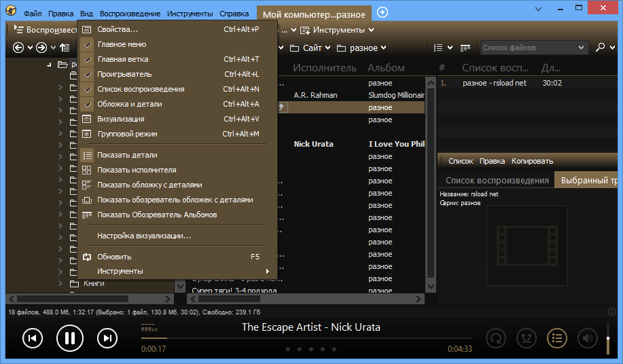623x364 pixels.
Task: Expand the Книги folder in tree
Action: [x=60, y=283]
